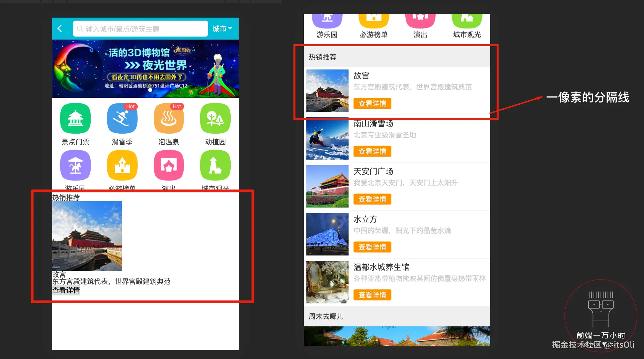This screenshot has width=644, height=359.
Task: Click the 温都水城养生馆 detail link
Action: 372,295
